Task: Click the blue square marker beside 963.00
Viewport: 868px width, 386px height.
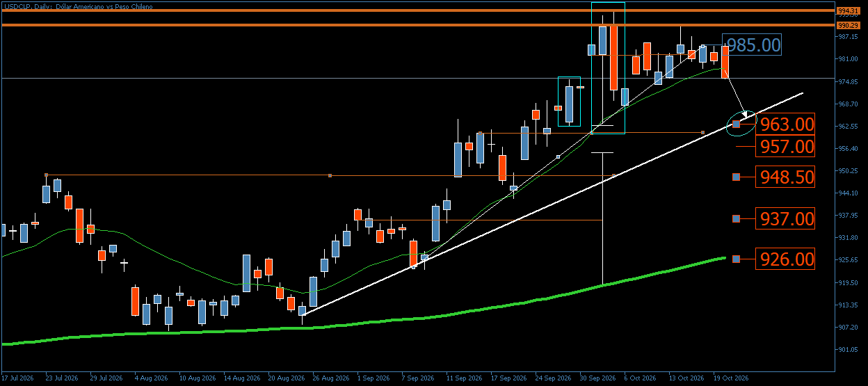Action: coord(737,124)
